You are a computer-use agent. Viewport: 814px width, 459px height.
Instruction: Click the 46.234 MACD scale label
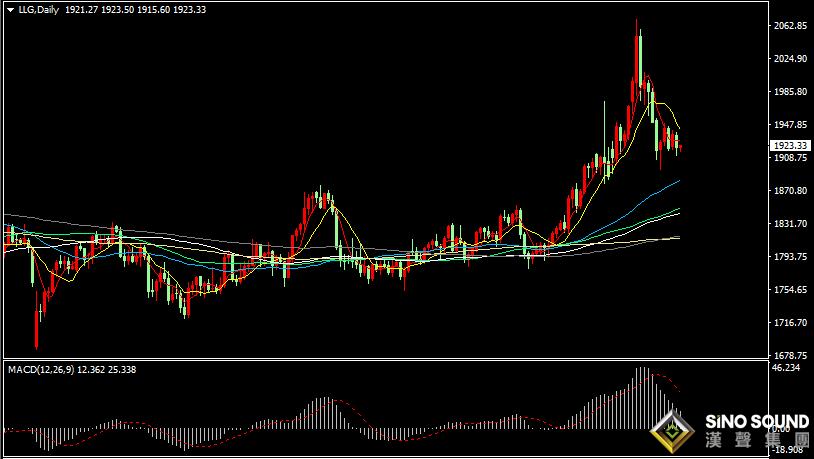(x=785, y=368)
